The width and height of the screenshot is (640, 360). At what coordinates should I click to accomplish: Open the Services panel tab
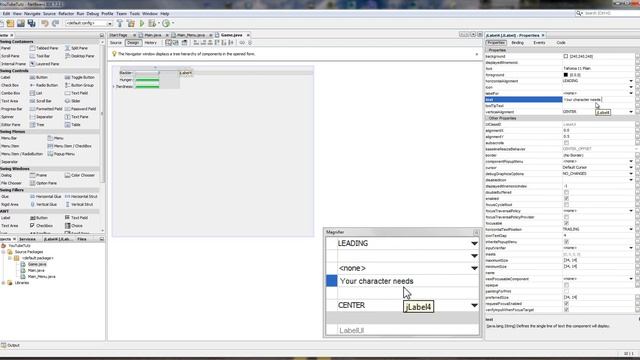click(x=27, y=239)
